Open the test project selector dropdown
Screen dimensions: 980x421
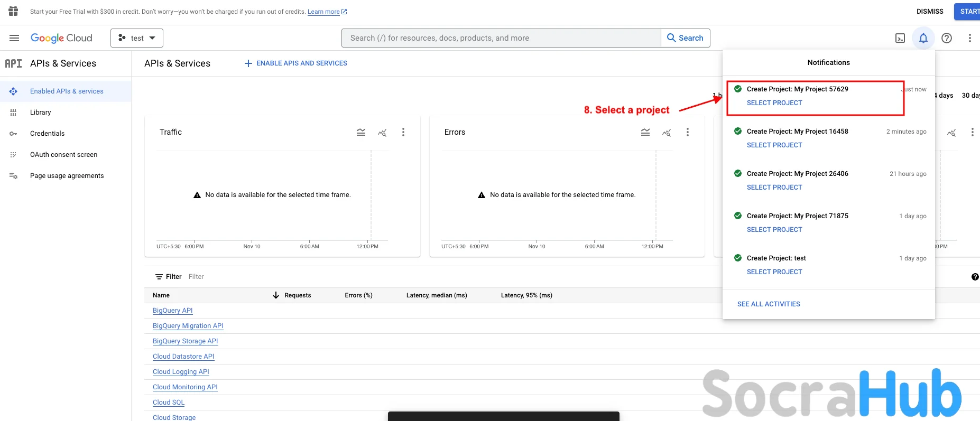pos(137,38)
